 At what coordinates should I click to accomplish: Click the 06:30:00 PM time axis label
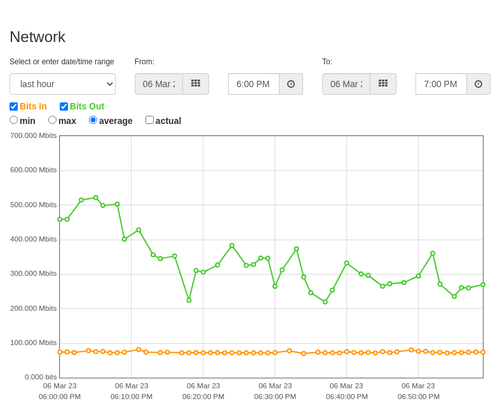coord(275,397)
